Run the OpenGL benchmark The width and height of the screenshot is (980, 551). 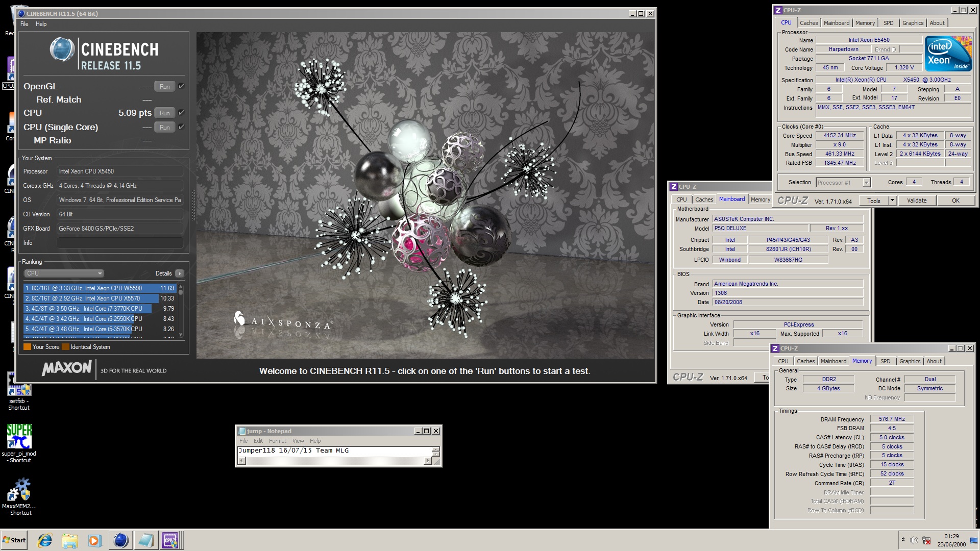(164, 87)
